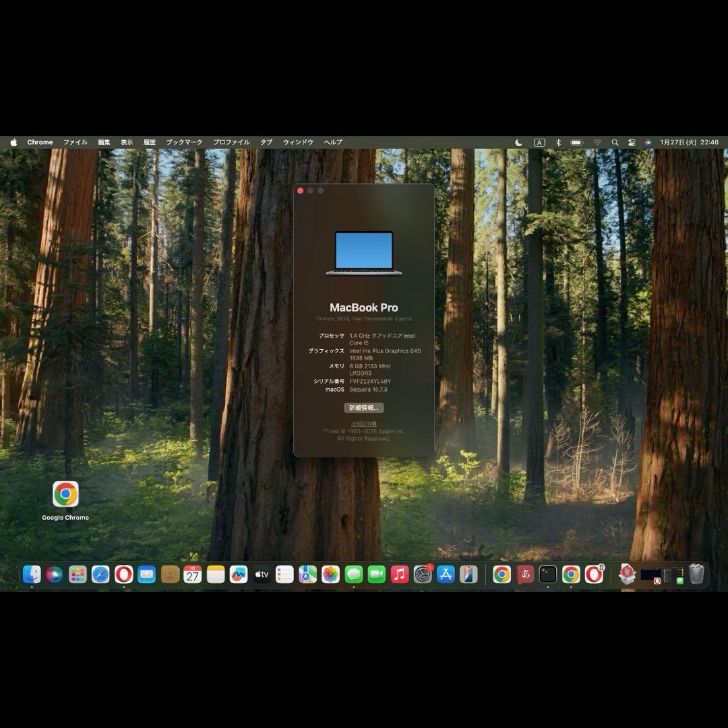Open Control Center from the menu bar
The image size is (728, 728).
[632, 142]
